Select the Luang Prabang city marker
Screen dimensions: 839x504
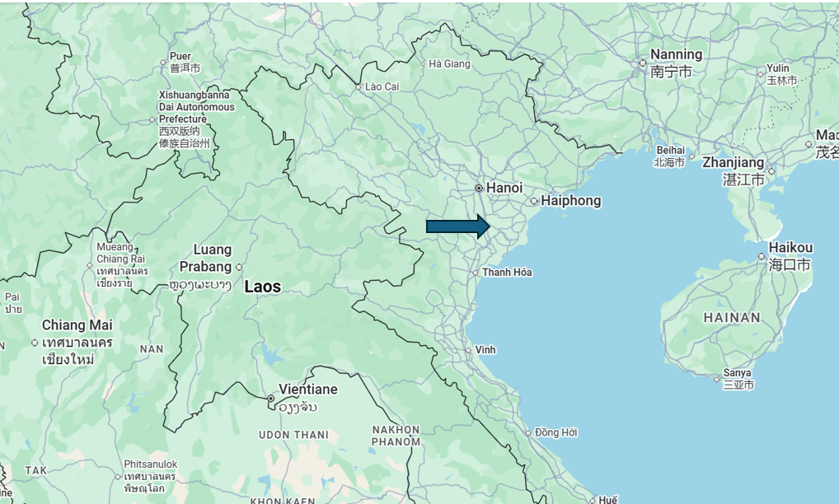pyautogui.click(x=239, y=267)
